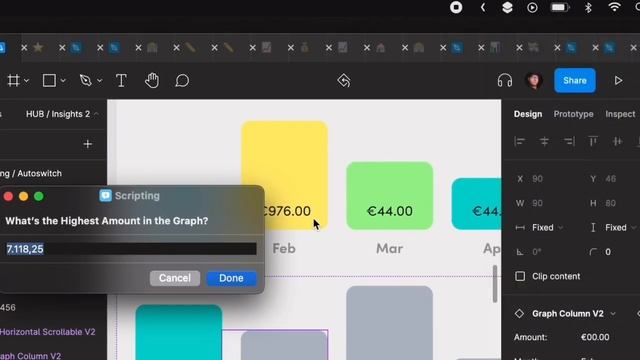Image resolution: width=640 pixels, height=360 pixels.
Task: Click the H height field
Action: coord(611,203)
